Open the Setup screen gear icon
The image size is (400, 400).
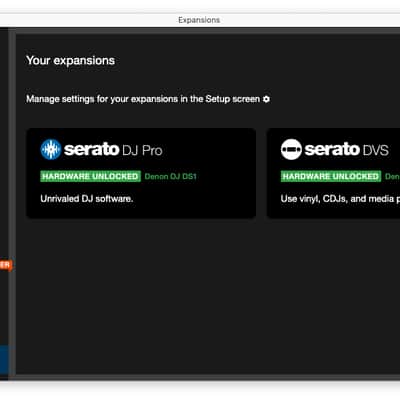coord(266,99)
